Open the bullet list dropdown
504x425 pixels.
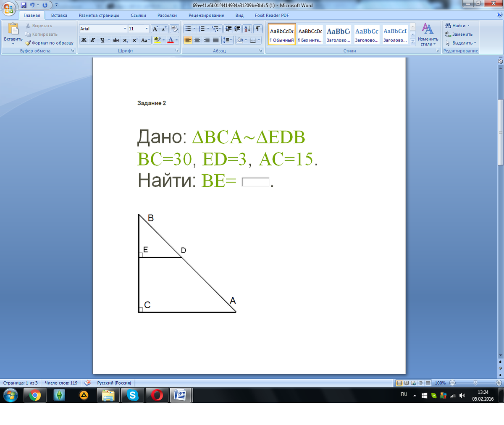[194, 29]
